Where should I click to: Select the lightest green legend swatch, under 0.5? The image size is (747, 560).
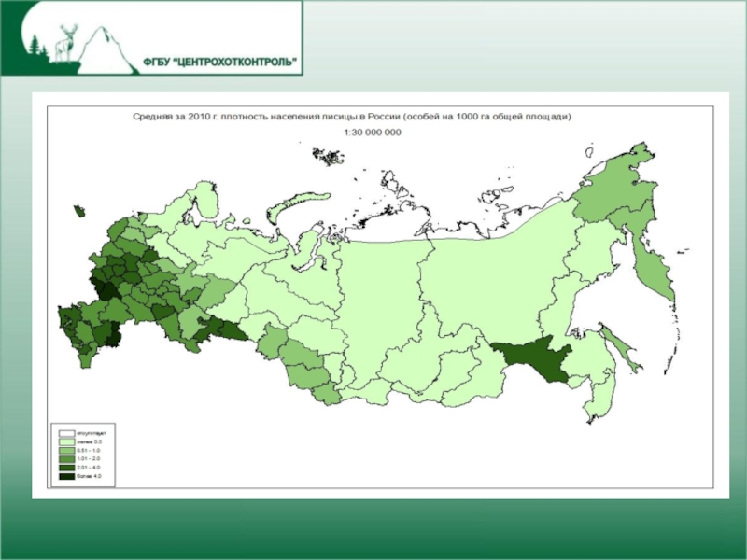coord(67,442)
